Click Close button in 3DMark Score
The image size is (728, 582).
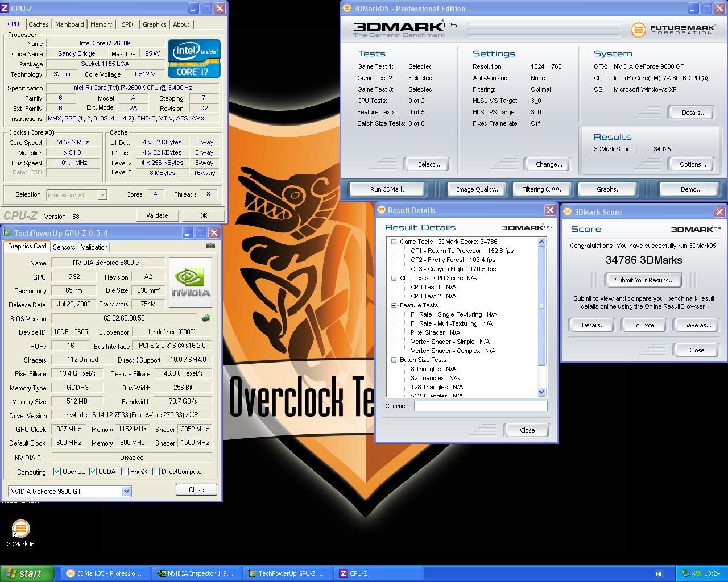tap(697, 350)
